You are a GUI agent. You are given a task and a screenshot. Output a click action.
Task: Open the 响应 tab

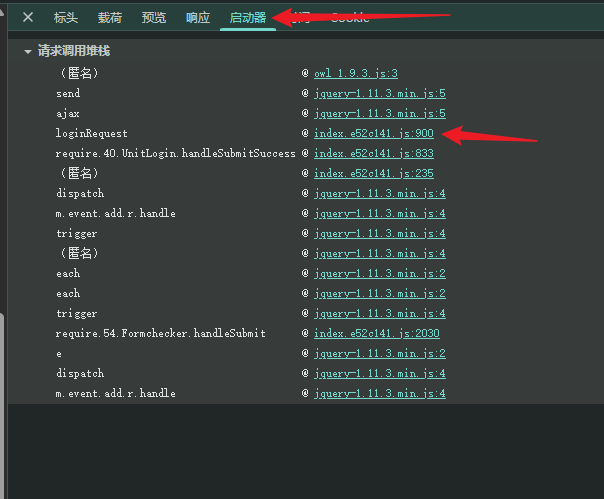(x=198, y=17)
